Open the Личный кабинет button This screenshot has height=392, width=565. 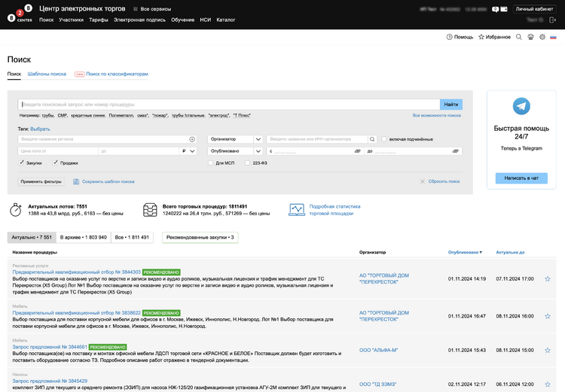(534, 9)
